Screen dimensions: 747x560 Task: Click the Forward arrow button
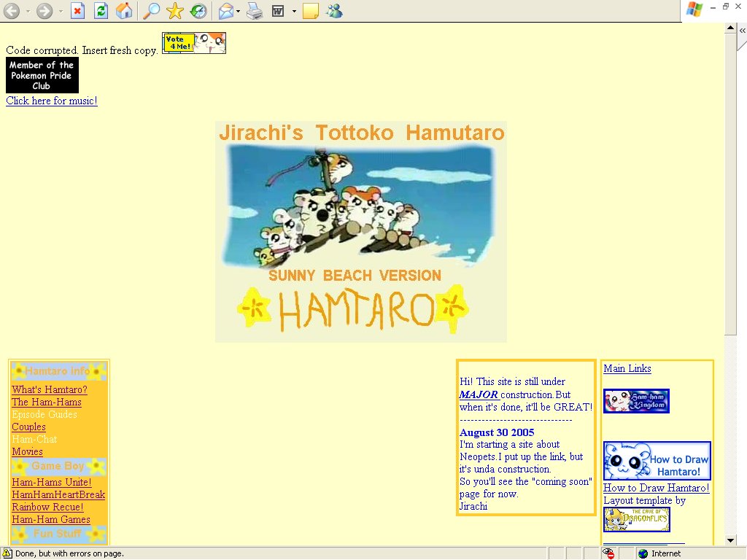pyautogui.click(x=44, y=10)
